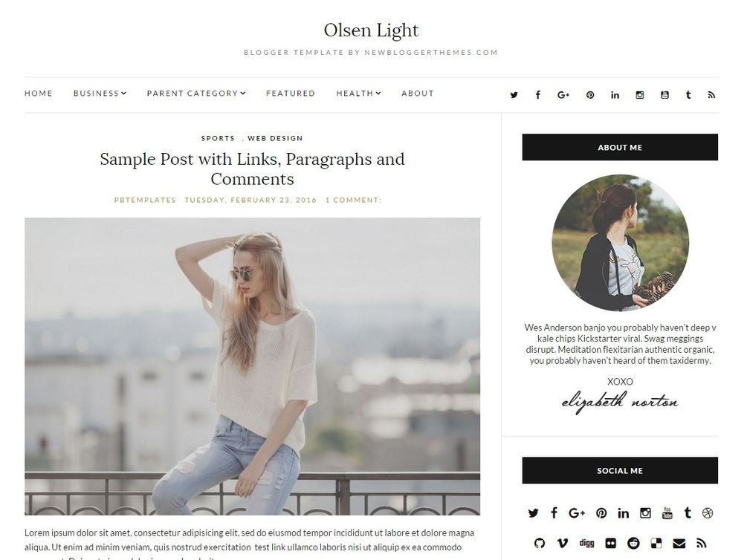Screen dimensions: 747x560
Task: Click the Pinterest icon in the top navigation
Action: [x=589, y=95]
